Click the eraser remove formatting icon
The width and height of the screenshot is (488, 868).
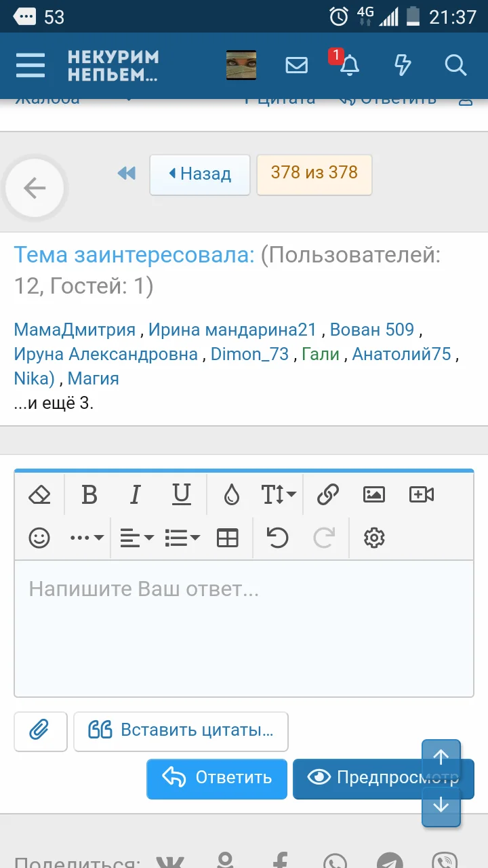40,495
